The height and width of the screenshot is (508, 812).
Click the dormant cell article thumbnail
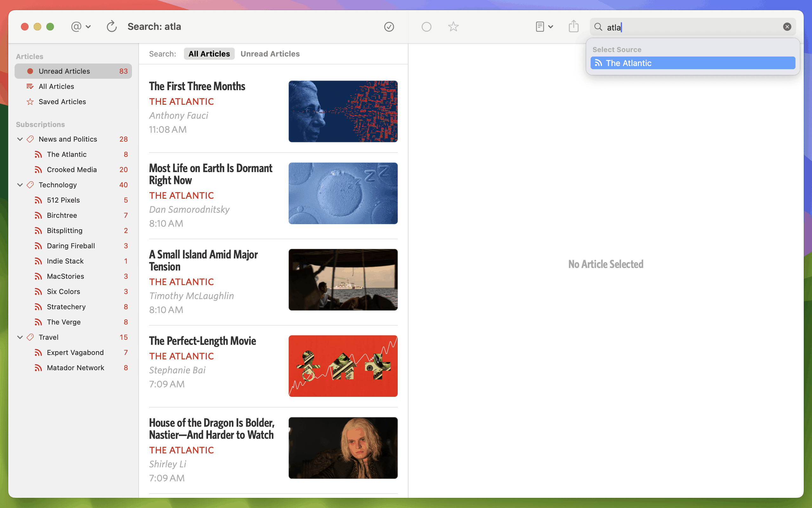point(343,193)
